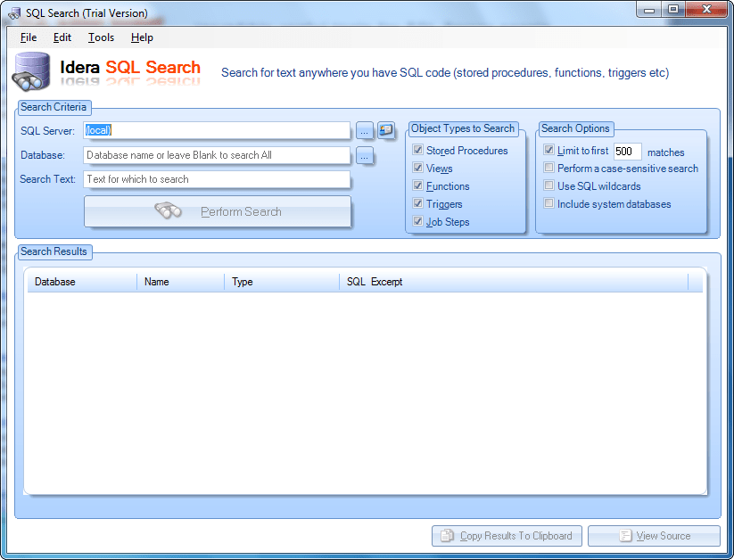Viewport: 734px width, 560px height.
Task: Enable Perform a case-sensitive search
Action: coord(548,168)
